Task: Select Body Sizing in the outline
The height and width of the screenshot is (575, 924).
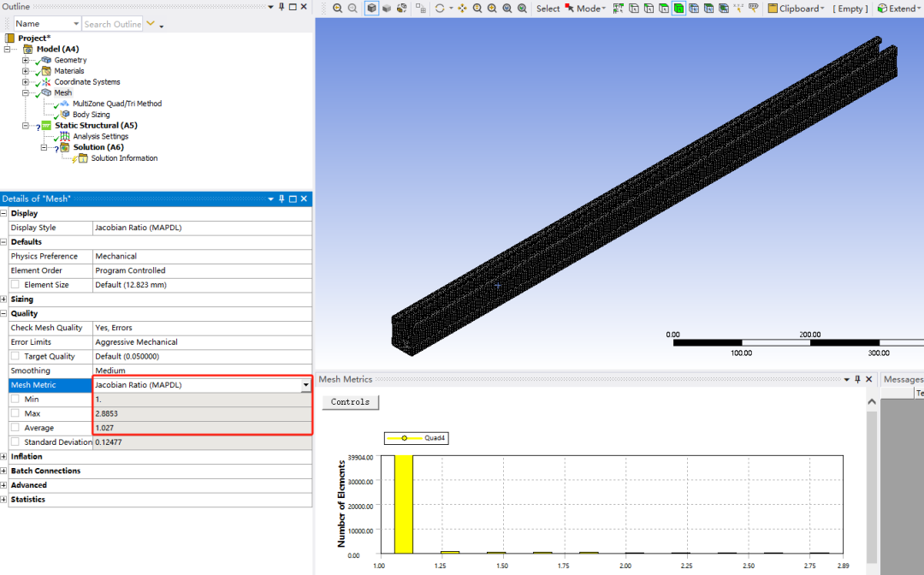Action: (91, 115)
